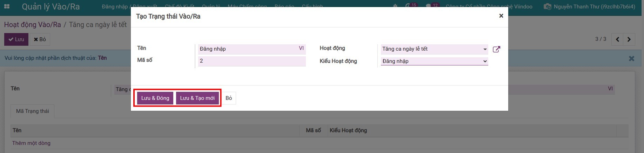
Task: Discard changes with Bỏ button under breadcrumb
Action: click(40, 39)
